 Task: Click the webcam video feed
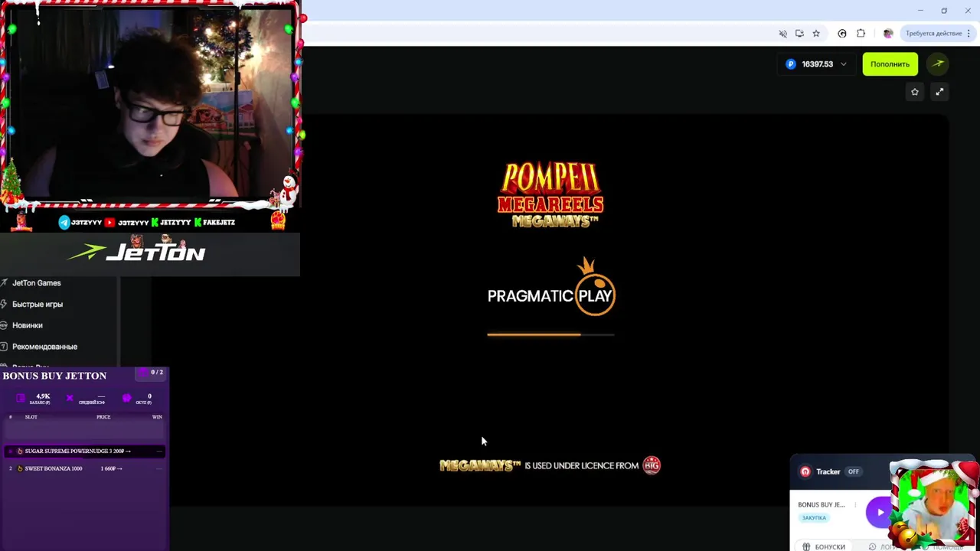(x=150, y=106)
